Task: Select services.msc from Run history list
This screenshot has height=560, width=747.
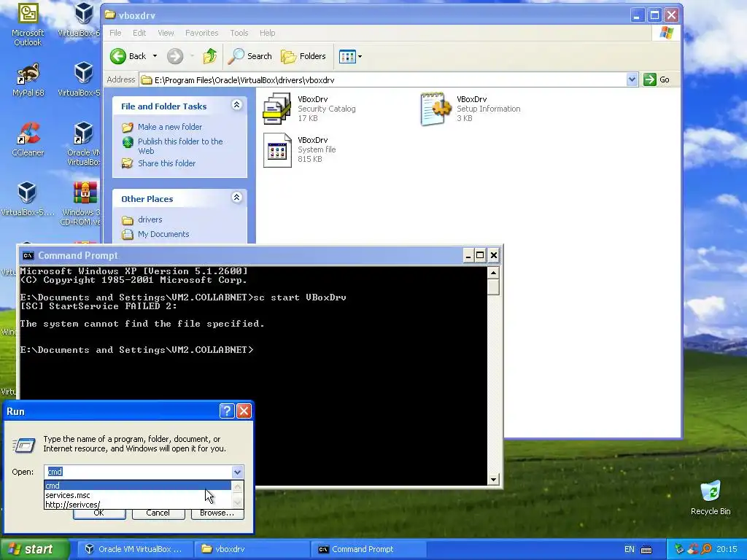Action: tap(138, 495)
